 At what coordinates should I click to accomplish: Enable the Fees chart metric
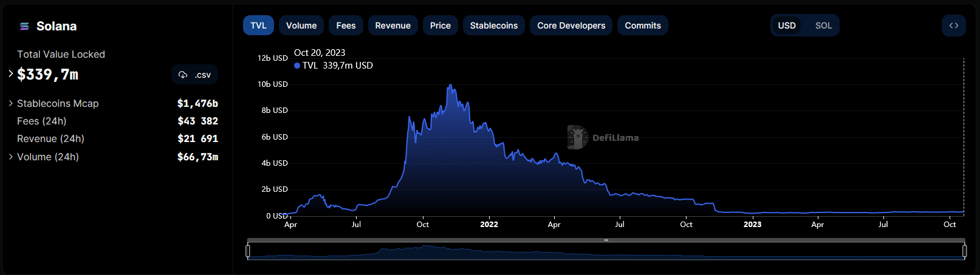(x=346, y=25)
